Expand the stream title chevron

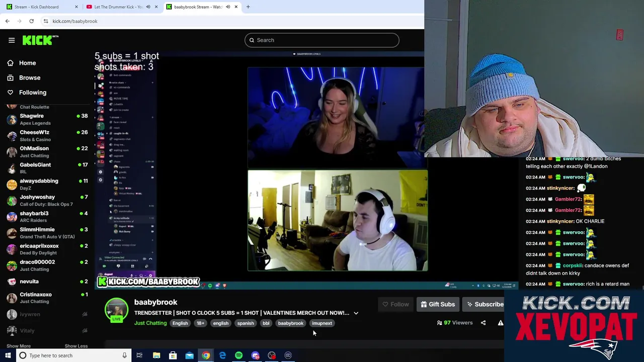tap(356, 313)
